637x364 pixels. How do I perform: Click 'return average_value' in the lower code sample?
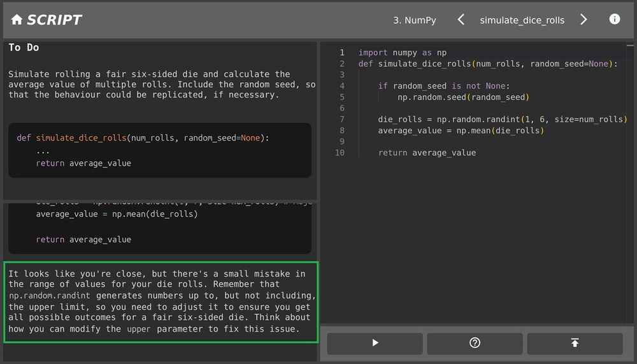pyautogui.click(x=83, y=239)
